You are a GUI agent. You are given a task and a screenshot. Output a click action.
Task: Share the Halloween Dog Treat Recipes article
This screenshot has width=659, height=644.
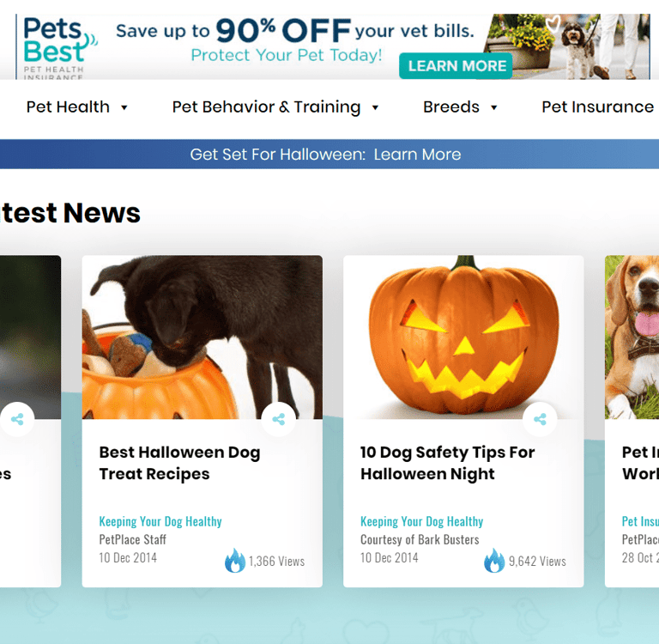[x=278, y=419]
